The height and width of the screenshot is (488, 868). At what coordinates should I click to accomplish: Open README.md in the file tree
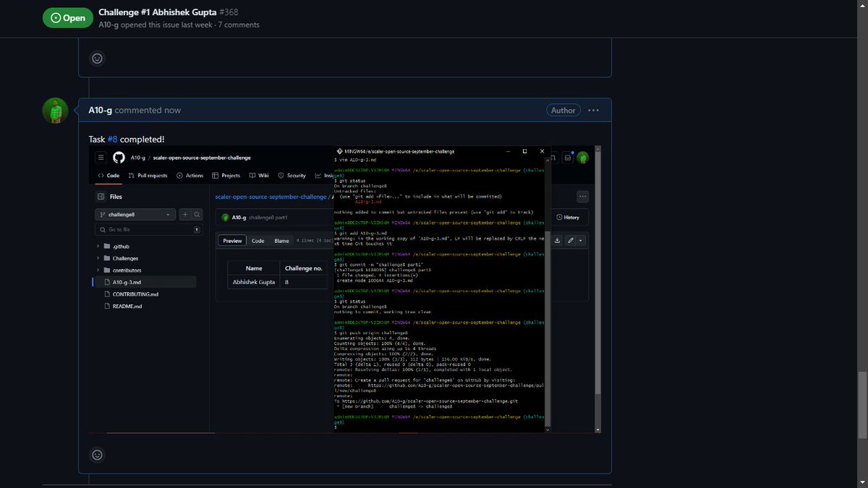click(x=127, y=306)
